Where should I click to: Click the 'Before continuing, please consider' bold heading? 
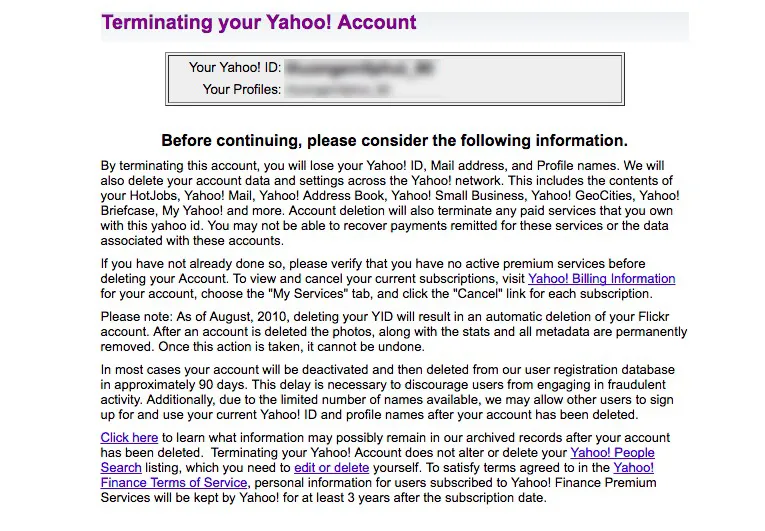(395, 141)
